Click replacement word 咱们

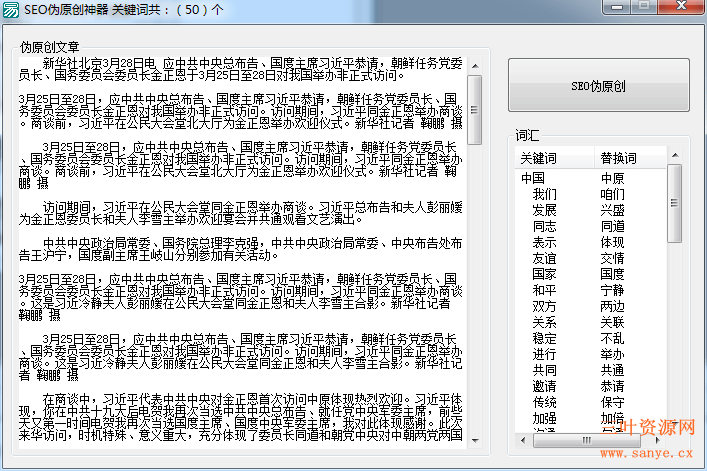pyautogui.click(x=612, y=194)
